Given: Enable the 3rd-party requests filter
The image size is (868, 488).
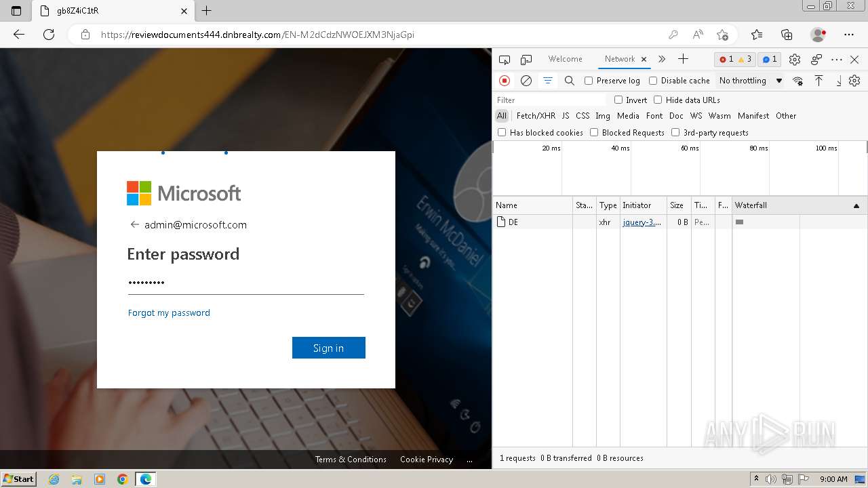Looking at the screenshot, I should [x=675, y=132].
